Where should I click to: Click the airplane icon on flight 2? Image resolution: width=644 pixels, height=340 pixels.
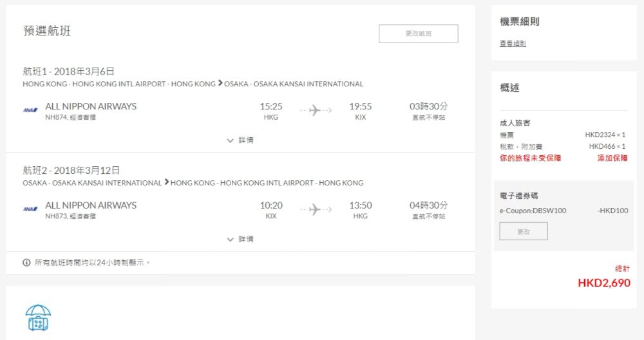[x=315, y=209]
